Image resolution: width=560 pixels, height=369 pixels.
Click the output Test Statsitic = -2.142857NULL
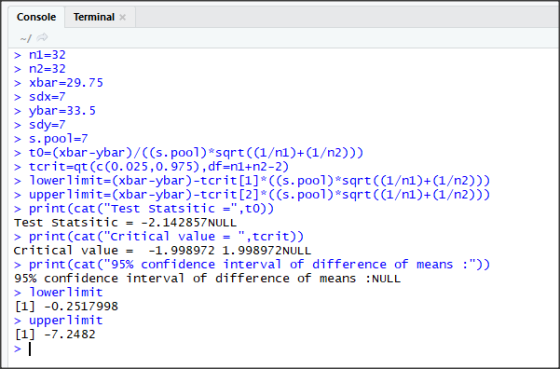(x=125, y=223)
